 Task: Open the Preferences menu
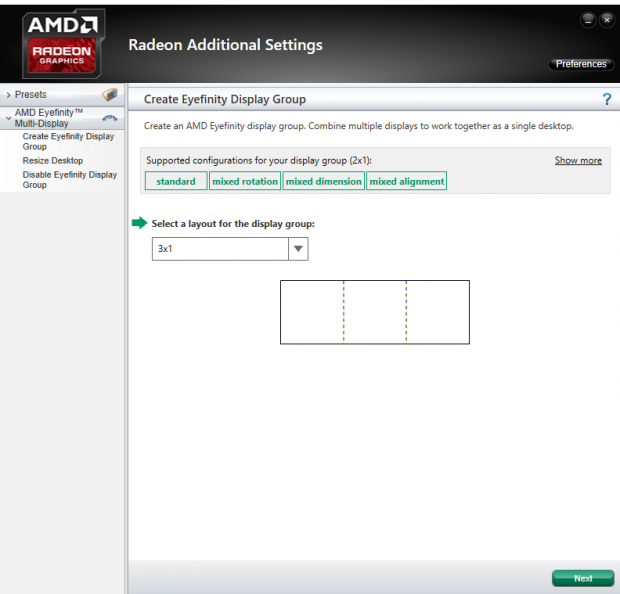click(x=581, y=64)
